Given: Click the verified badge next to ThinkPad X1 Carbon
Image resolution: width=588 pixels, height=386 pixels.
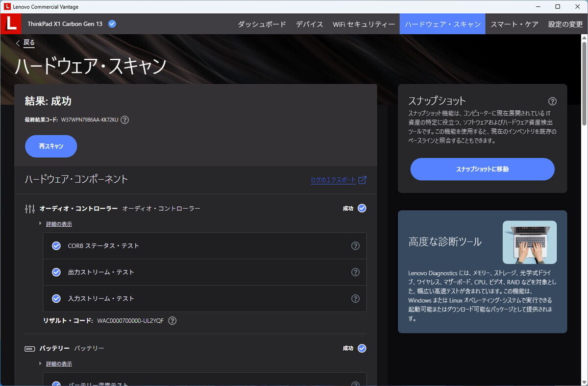Looking at the screenshot, I should click(x=112, y=24).
